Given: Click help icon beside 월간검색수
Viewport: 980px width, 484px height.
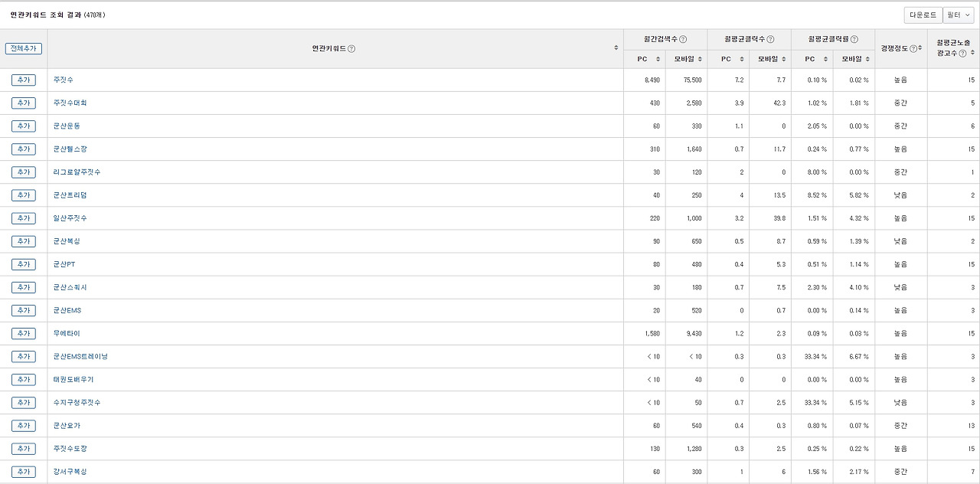Looking at the screenshot, I should click(683, 39).
